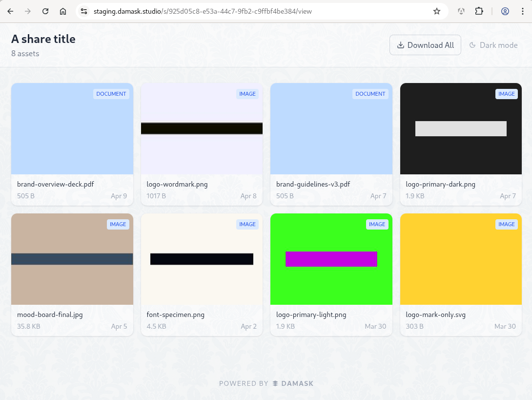This screenshot has height=400, width=532.
Task: Open logo-wordmark.png thumbnail
Action: [202, 128]
